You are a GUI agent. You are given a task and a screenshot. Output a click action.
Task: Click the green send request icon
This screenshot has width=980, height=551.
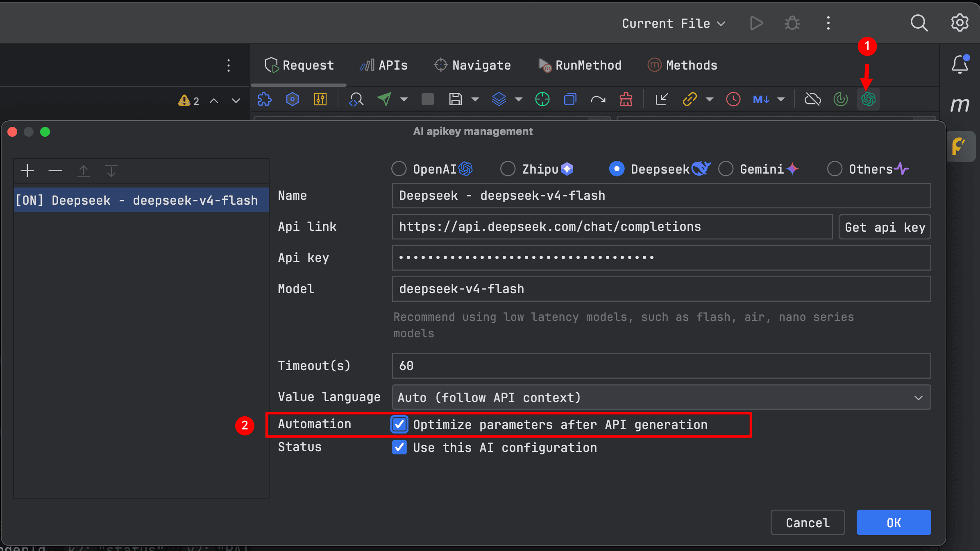[x=384, y=99]
